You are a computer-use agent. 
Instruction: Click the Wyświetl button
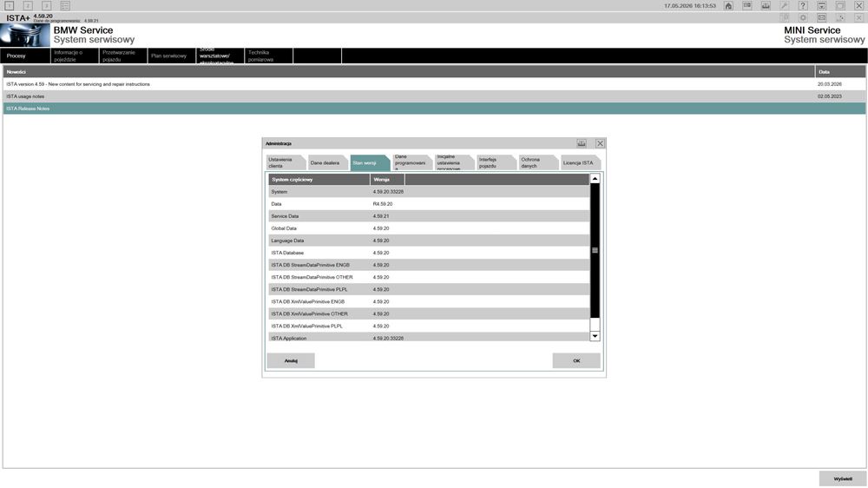(x=842, y=478)
